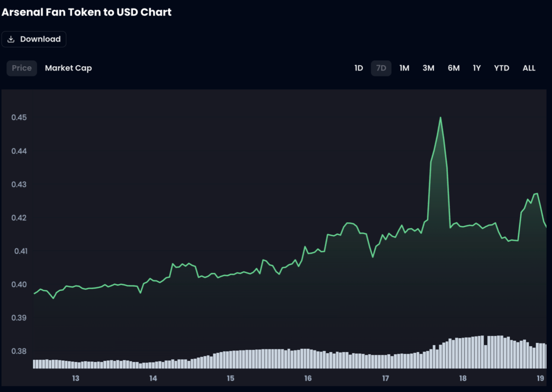Click the 13 date label on x-axis

coord(75,379)
